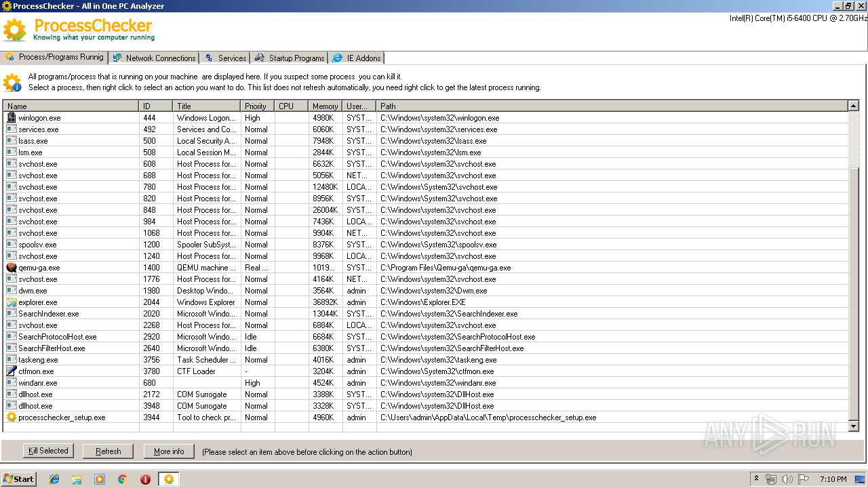
Task: Click the volume icon in system tray
Action: coord(787,479)
